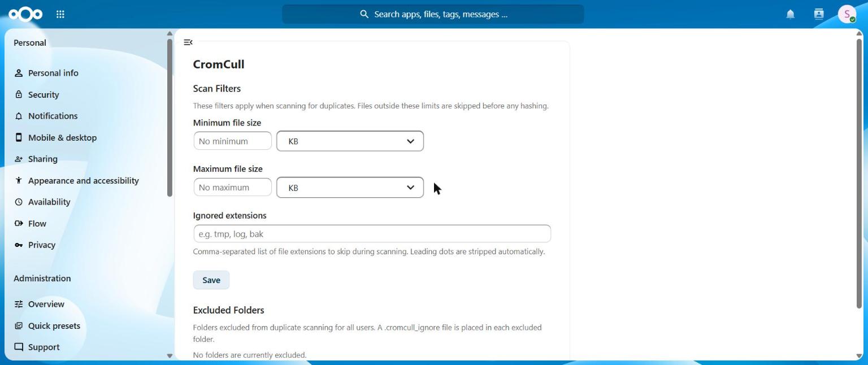Click the Personal section header

pyautogui.click(x=30, y=42)
